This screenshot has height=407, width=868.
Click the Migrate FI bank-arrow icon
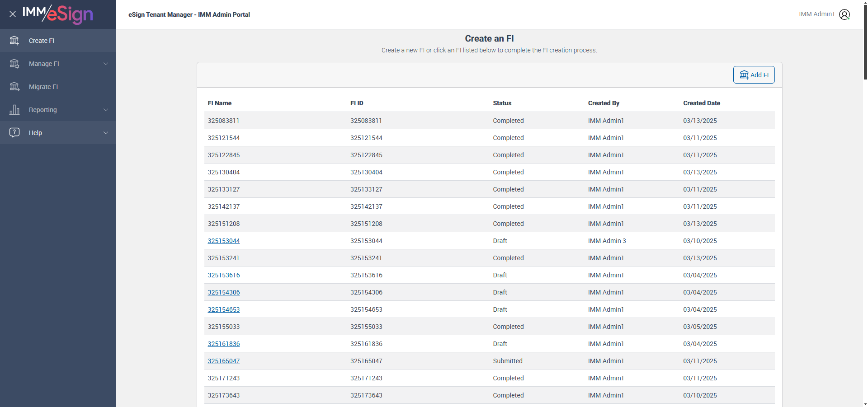coord(14,87)
